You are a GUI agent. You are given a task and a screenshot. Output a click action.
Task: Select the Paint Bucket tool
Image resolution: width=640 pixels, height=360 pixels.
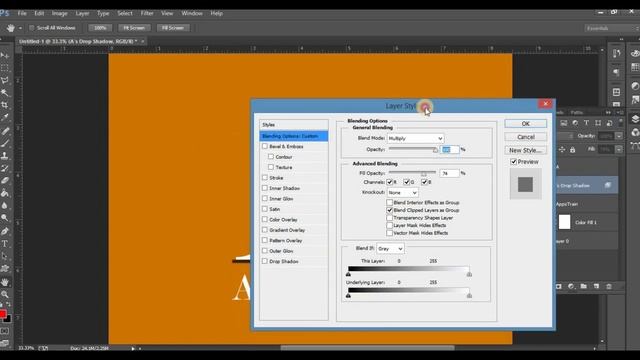coord(5,193)
